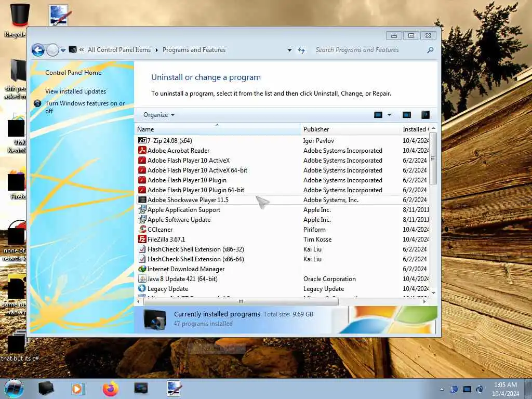
Task: Click the Apple Software Update icon
Action: (142, 220)
